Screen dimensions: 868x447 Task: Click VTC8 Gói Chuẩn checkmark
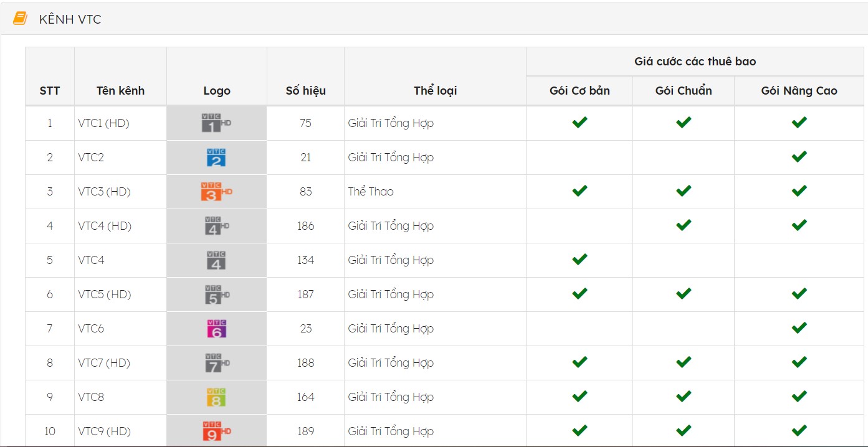[x=684, y=397]
